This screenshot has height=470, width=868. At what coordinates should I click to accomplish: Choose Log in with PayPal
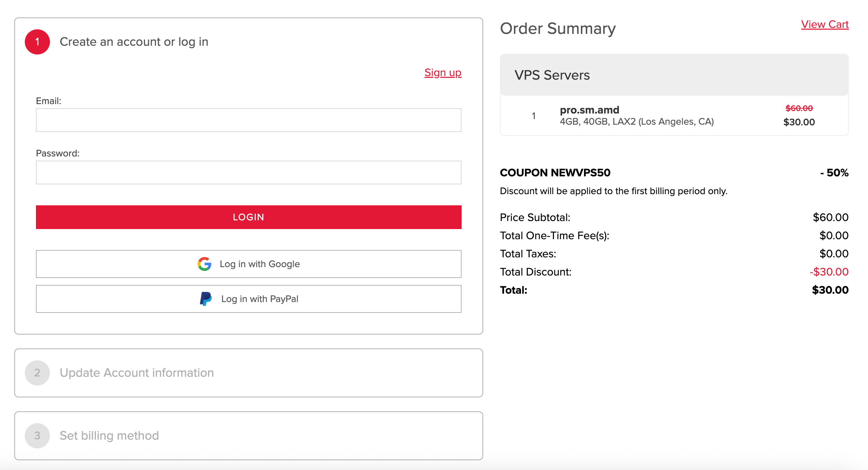tap(249, 299)
